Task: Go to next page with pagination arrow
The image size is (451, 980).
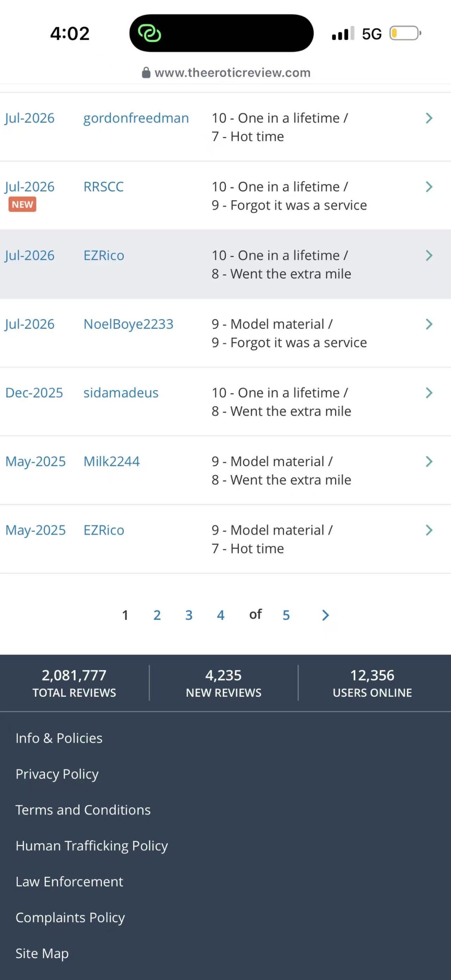Action: tap(325, 615)
